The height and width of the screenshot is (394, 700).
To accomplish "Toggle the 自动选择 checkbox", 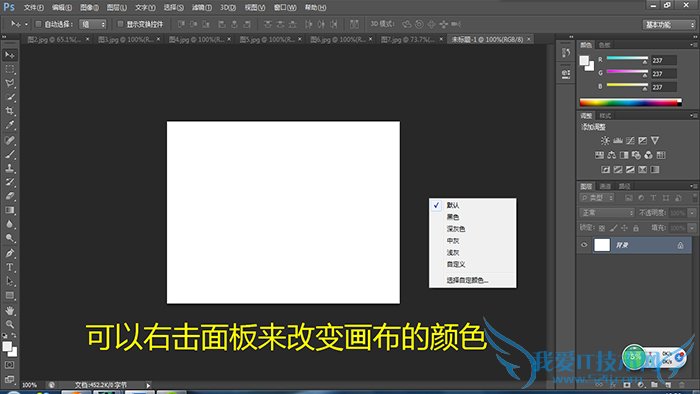I will pyautogui.click(x=38, y=24).
